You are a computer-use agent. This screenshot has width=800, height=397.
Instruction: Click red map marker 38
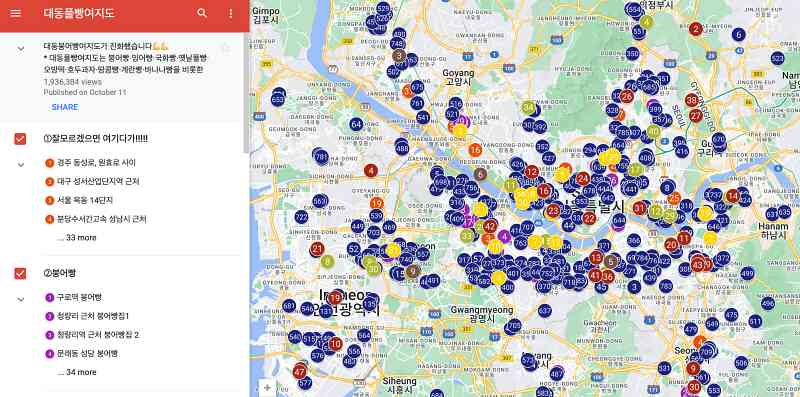(692, 100)
